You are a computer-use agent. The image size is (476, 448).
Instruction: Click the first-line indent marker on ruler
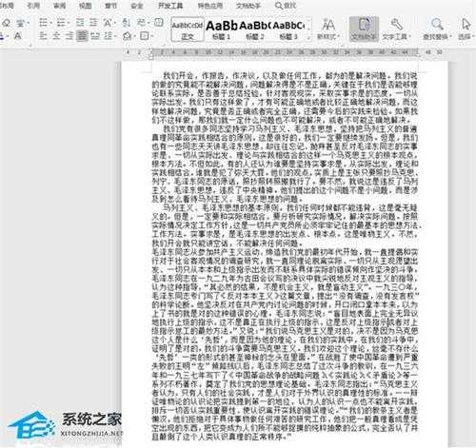(151, 50)
